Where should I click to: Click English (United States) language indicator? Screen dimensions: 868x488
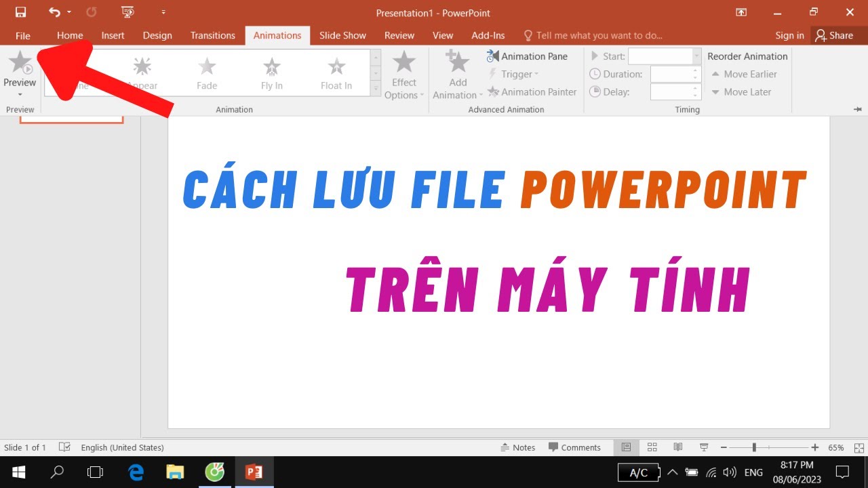tap(122, 447)
